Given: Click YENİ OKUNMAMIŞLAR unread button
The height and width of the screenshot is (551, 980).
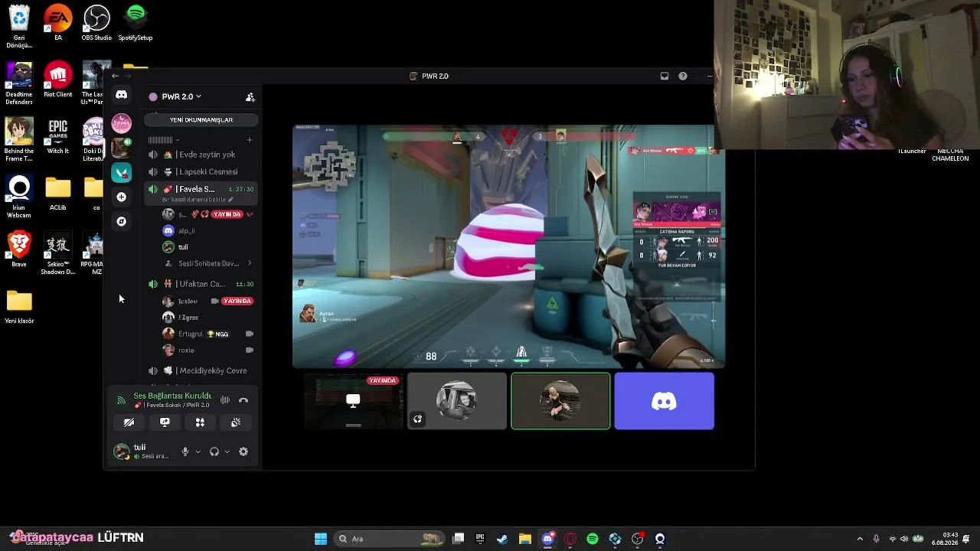Looking at the screenshot, I should (x=201, y=120).
